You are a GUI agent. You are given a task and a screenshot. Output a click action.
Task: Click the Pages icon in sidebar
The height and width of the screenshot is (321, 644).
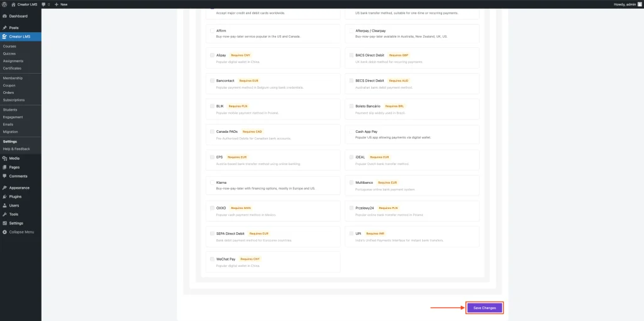4,167
